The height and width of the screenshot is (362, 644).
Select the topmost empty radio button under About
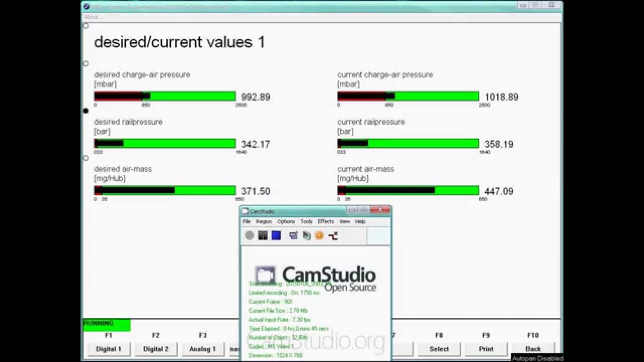point(86,26)
